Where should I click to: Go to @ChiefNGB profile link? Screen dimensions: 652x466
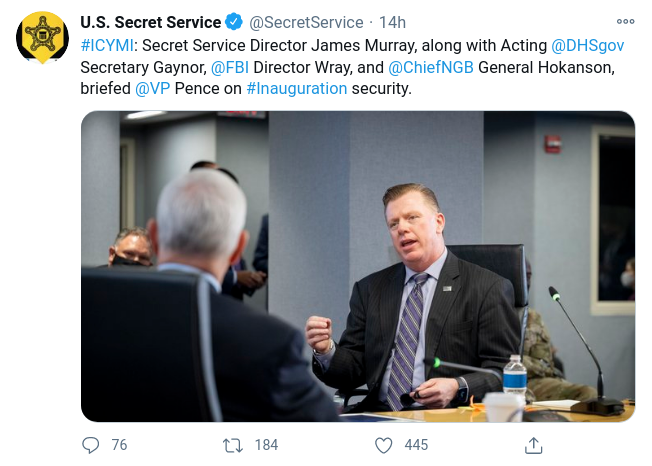click(x=430, y=66)
